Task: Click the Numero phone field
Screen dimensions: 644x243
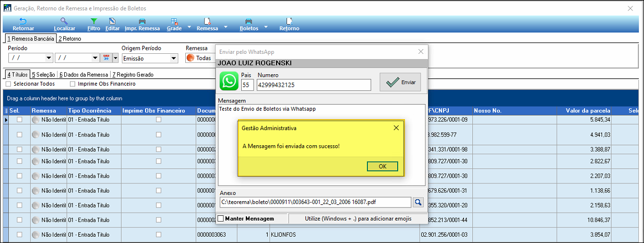Action: (314, 85)
